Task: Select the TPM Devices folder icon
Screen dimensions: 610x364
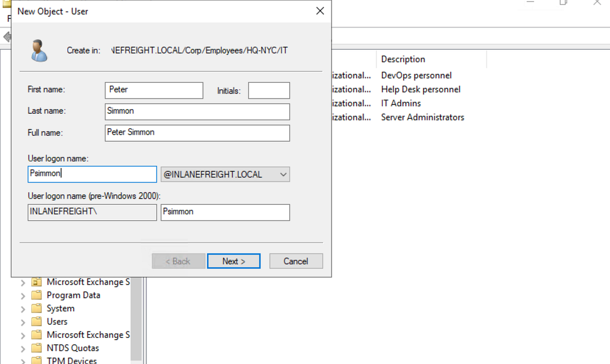Action: coord(36,360)
